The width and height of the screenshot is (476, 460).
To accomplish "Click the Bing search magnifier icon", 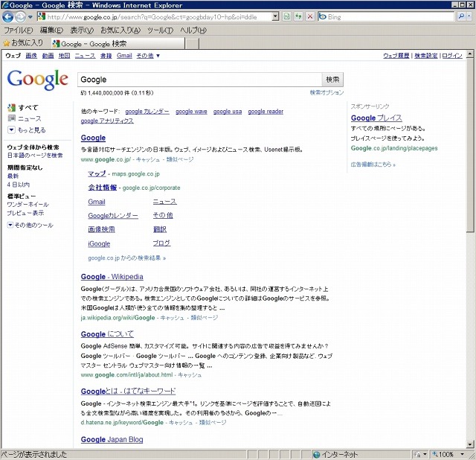I will click(461, 16).
